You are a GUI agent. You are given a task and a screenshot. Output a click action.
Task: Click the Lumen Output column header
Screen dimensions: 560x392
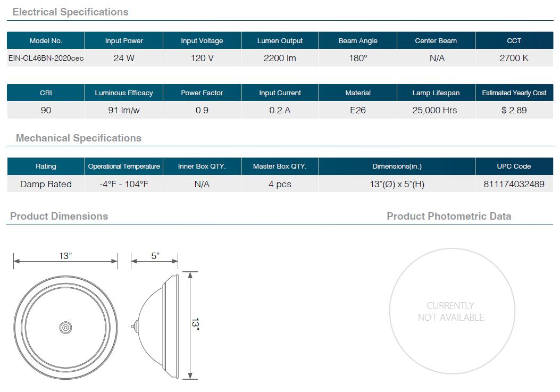click(280, 41)
